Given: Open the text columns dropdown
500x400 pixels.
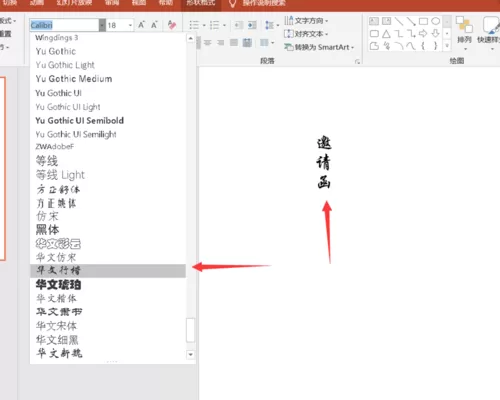Looking at the screenshot, I should (x=267, y=43).
